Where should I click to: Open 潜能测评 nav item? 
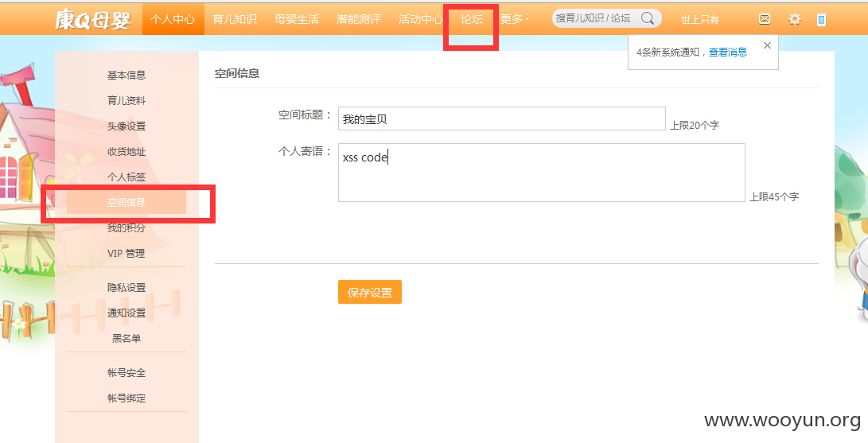pyautogui.click(x=359, y=19)
